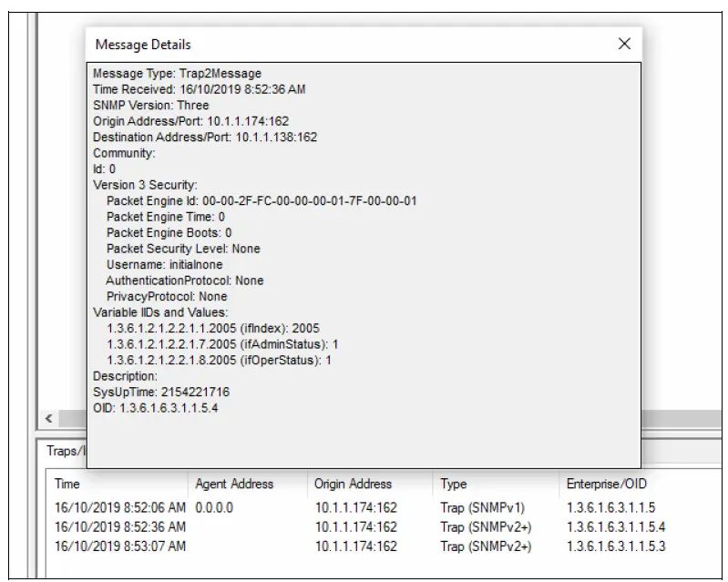The image size is (728, 582).
Task: Click the 1.3.6.1.6.3.1.1.5 OID cell
Action: pyautogui.click(x=610, y=507)
